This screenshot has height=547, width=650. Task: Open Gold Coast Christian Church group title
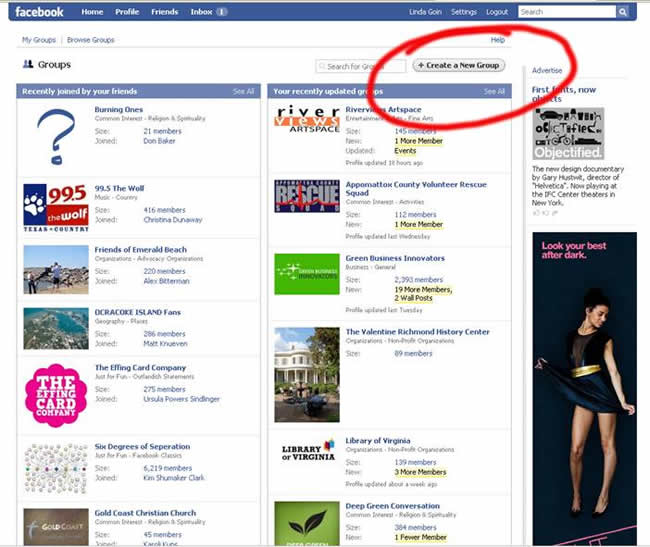(145, 513)
